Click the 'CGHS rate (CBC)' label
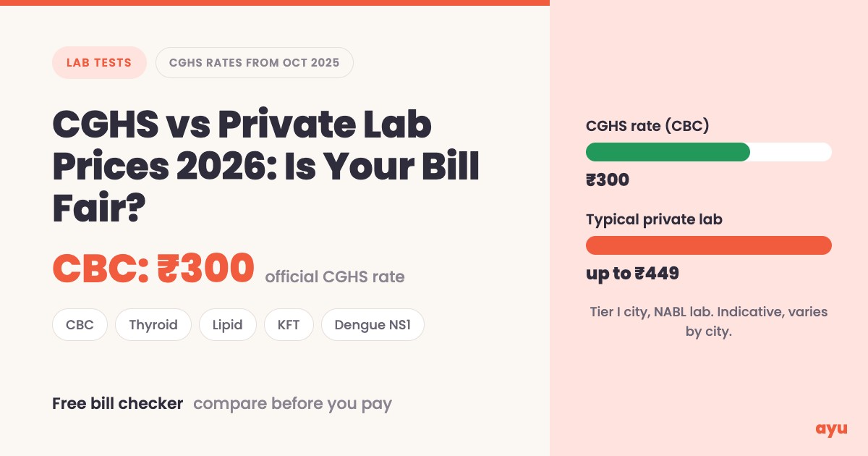This screenshot has width=868, height=456. tap(647, 126)
